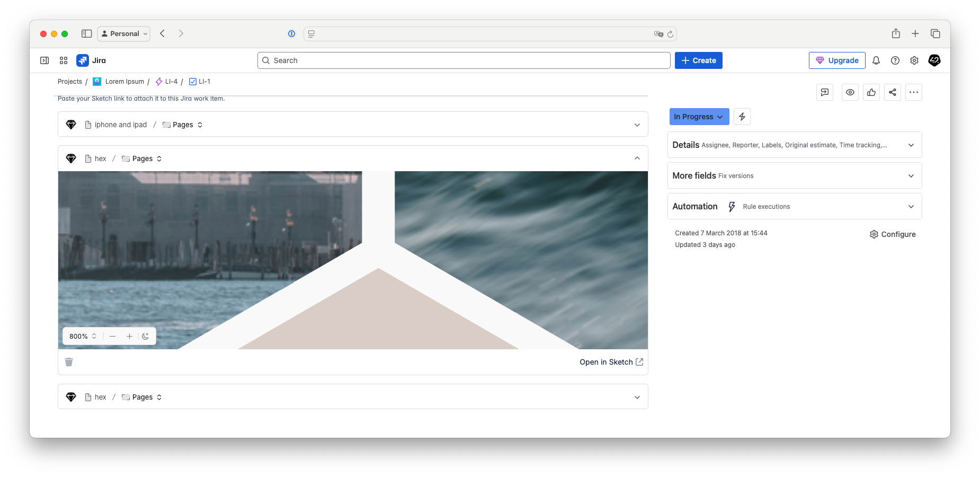Go to Projects breadcrumb
Image resolution: width=980 pixels, height=477 pixels.
coord(70,82)
